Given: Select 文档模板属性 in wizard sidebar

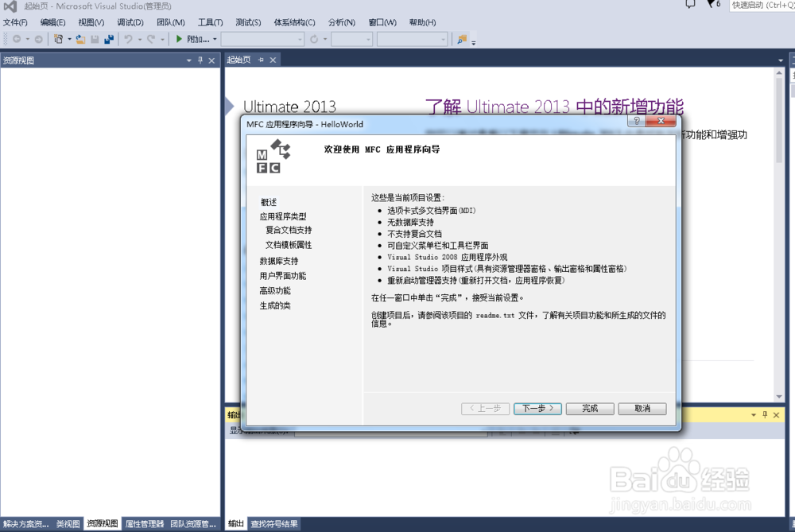Looking at the screenshot, I should (x=289, y=245).
